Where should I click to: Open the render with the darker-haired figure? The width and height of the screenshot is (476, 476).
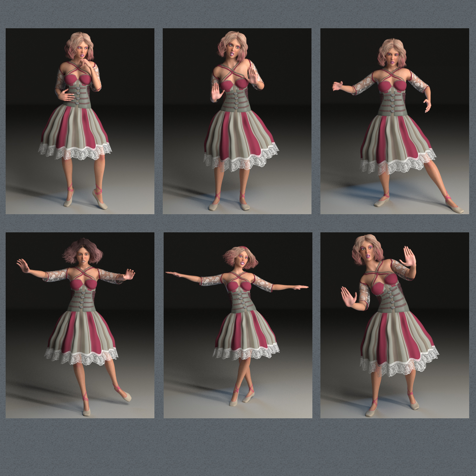pyautogui.click(x=80, y=325)
